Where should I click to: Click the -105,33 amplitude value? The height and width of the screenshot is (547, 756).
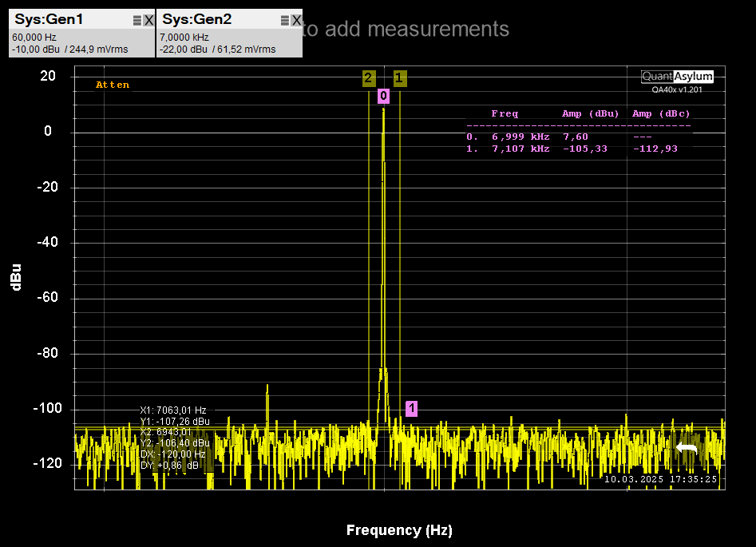coord(585,149)
